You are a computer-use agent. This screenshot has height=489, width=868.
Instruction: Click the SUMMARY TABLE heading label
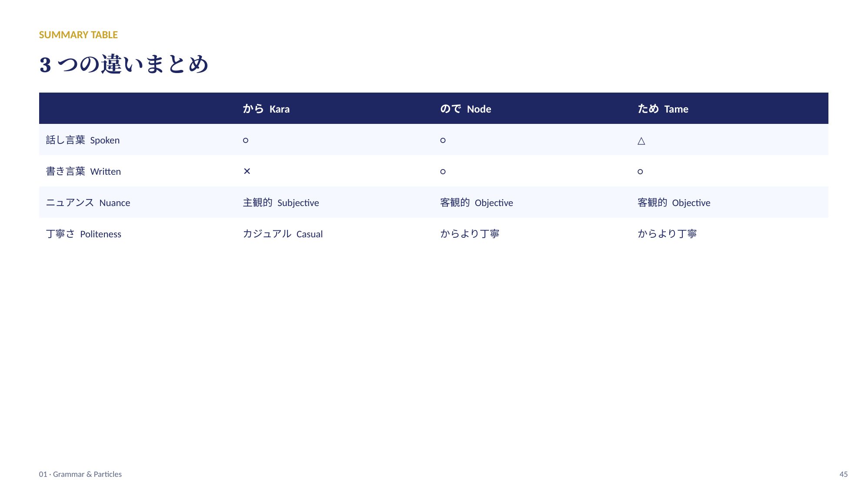pyautogui.click(x=78, y=35)
